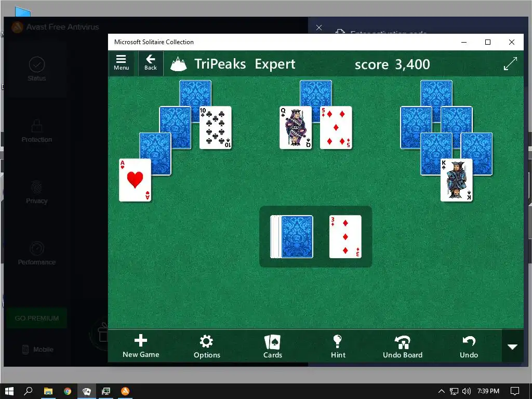Open the Windows Start menu
This screenshot has height=399, width=532.
[x=9, y=391]
